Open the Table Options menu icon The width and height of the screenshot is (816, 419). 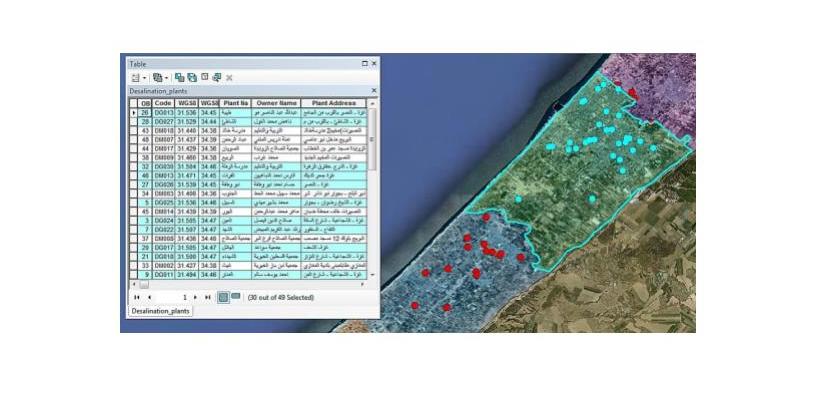click(x=134, y=77)
